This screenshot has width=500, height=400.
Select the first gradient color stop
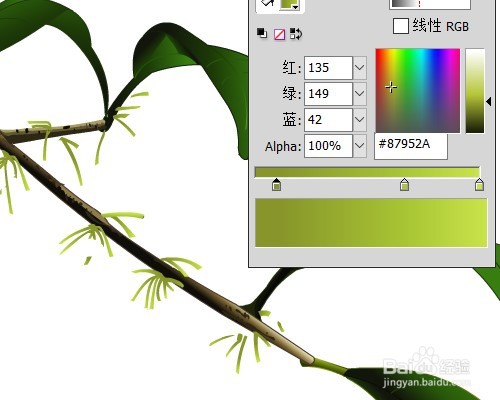point(276,185)
